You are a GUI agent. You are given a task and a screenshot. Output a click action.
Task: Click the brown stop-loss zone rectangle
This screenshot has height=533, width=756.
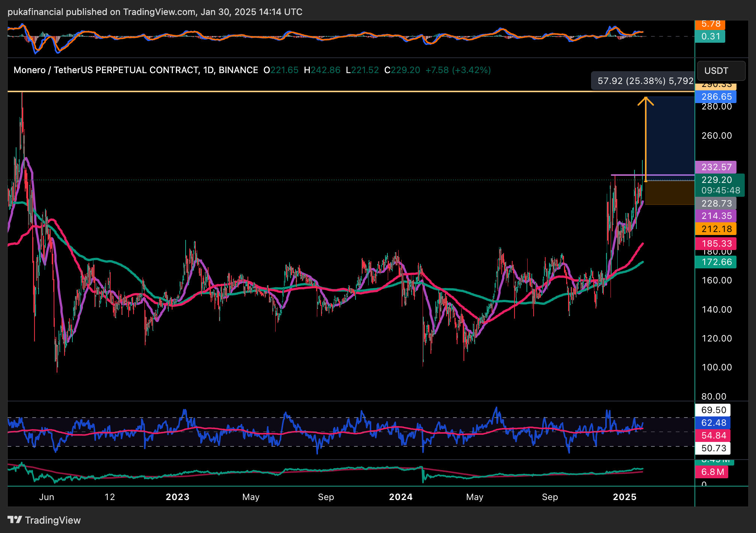670,193
